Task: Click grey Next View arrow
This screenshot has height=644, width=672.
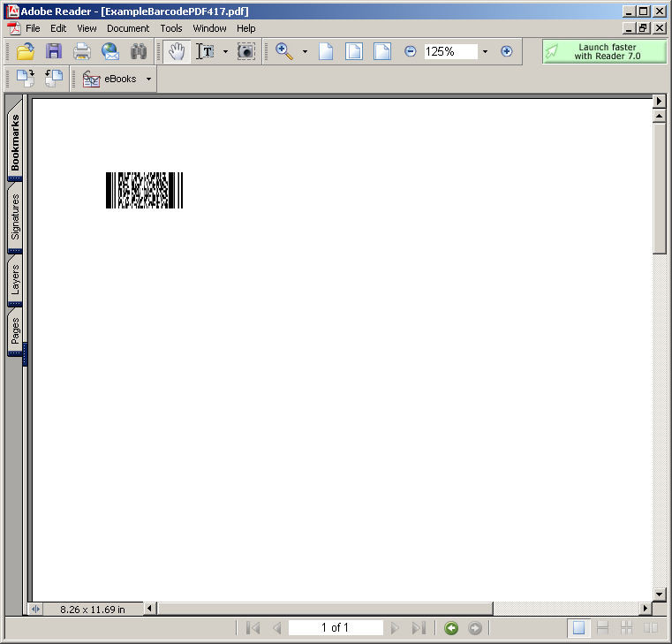Action: click(475, 628)
